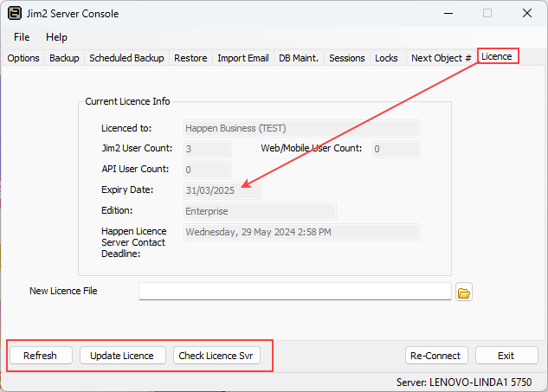This screenshot has height=392, width=548.
Task: Switch to the Backup tab
Action: 64,58
